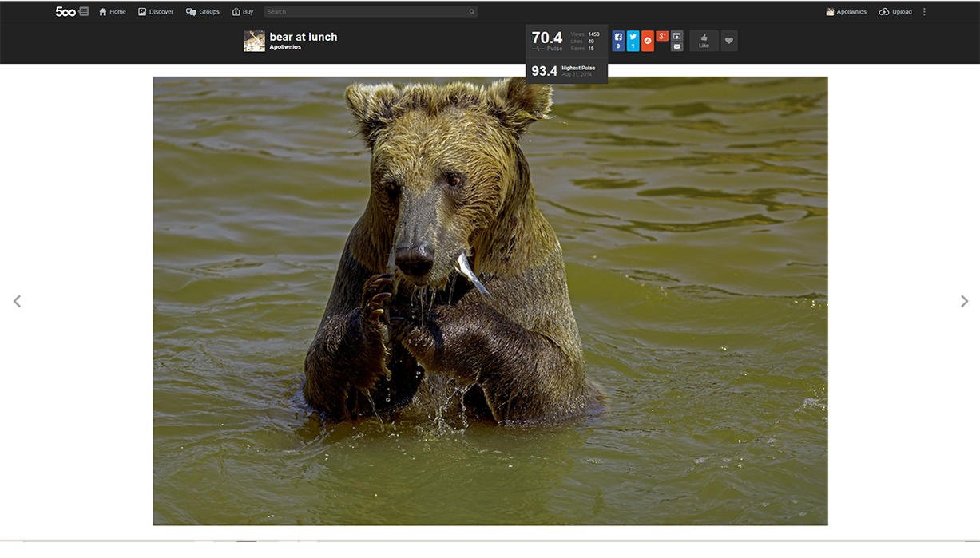Open the Groups page
The image size is (980, 558).
(203, 12)
